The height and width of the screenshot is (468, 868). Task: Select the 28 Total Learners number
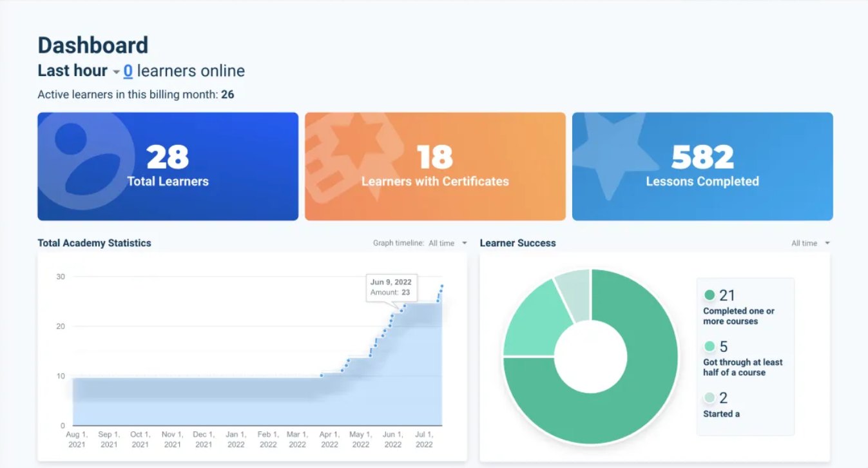point(168,157)
